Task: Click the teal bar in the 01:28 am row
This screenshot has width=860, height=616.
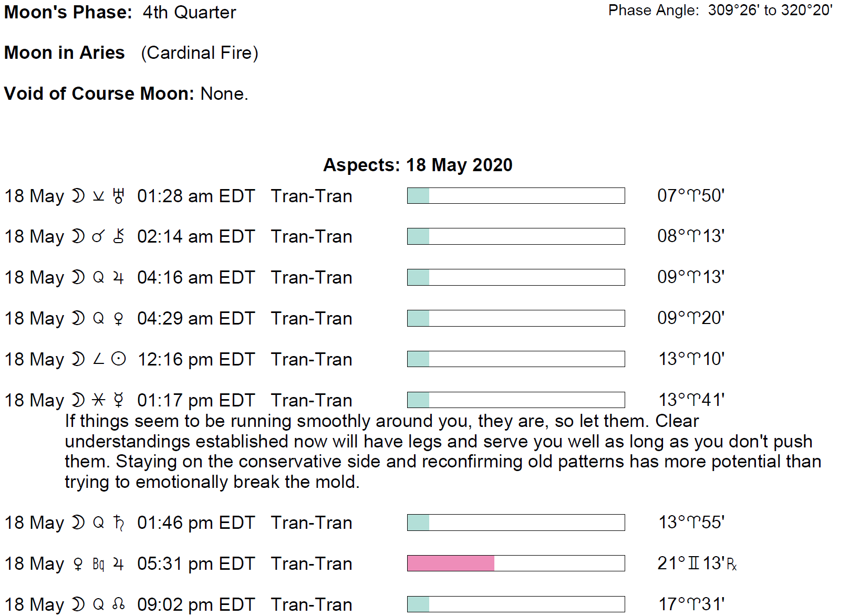Action: click(418, 196)
